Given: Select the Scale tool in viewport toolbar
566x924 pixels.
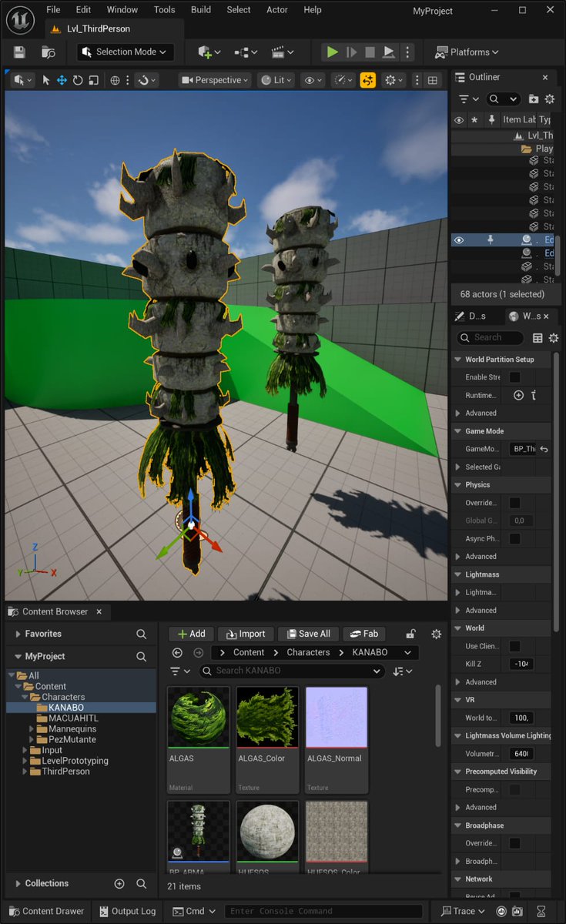Looking at the screenshot, I should click(x=93, y=80).
